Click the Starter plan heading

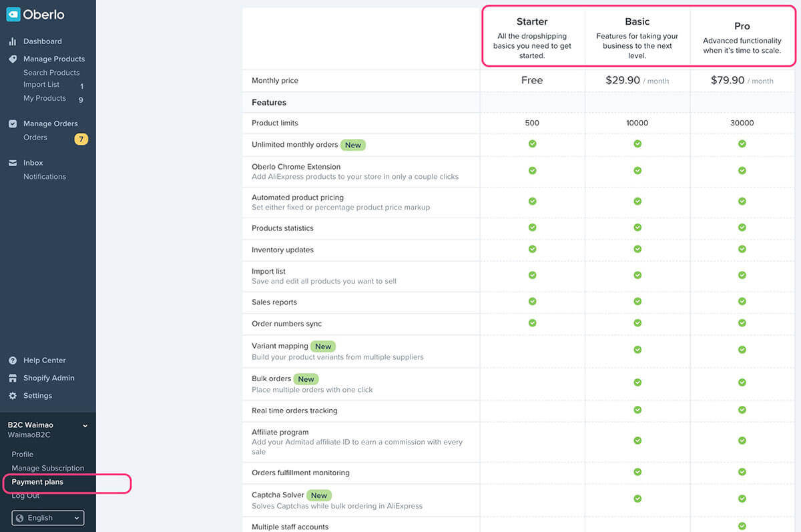point(532,22)
